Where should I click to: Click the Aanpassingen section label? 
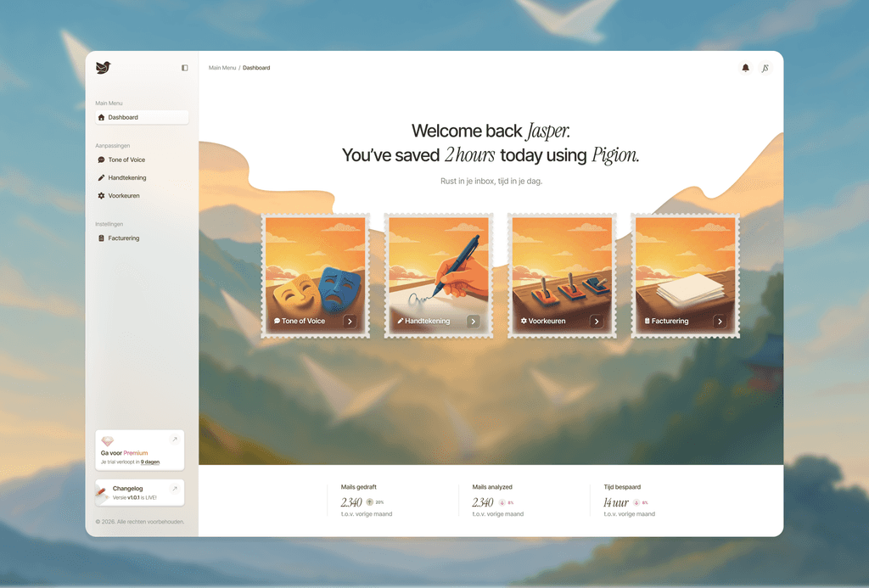(x=113, y=146)
